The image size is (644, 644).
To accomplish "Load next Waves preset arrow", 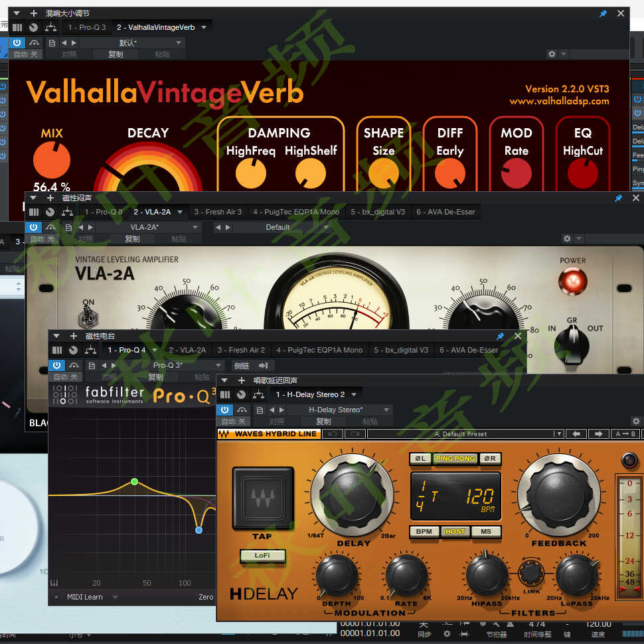I will point(598,434).
